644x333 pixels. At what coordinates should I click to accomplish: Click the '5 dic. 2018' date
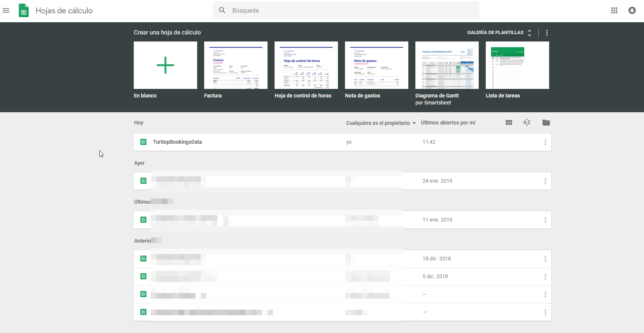pos(435,276)
